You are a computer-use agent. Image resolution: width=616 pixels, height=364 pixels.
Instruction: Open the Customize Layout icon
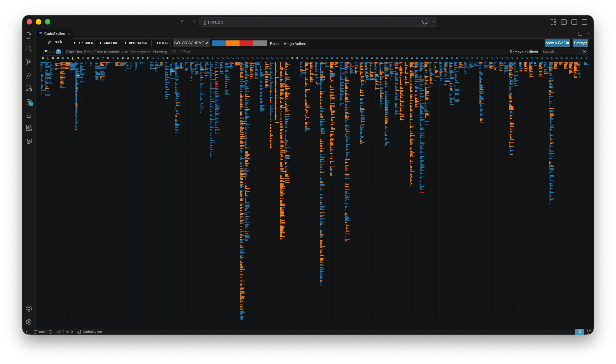tap(553, 22)
